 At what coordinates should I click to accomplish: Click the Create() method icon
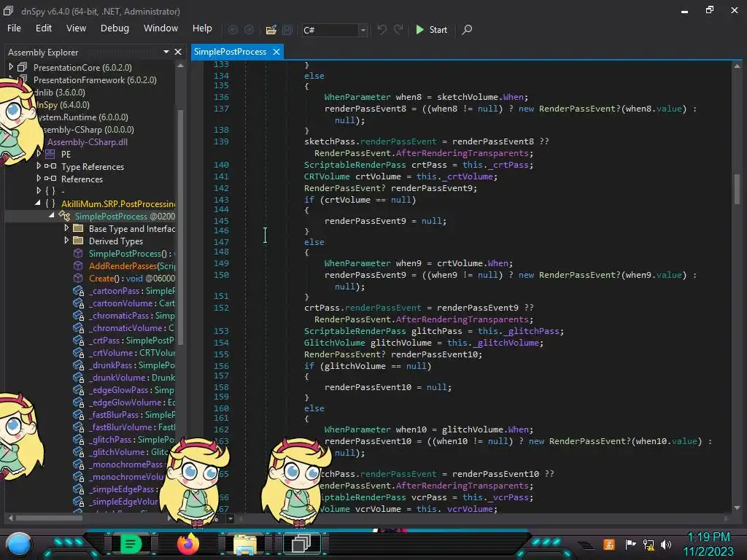pyautogui.click(x=78, y=278)
